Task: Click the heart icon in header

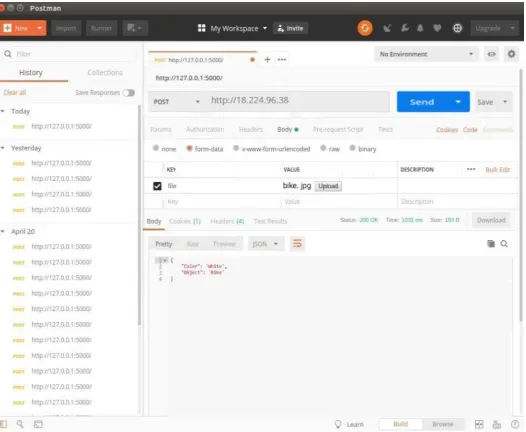Action: tap(437, 28)
